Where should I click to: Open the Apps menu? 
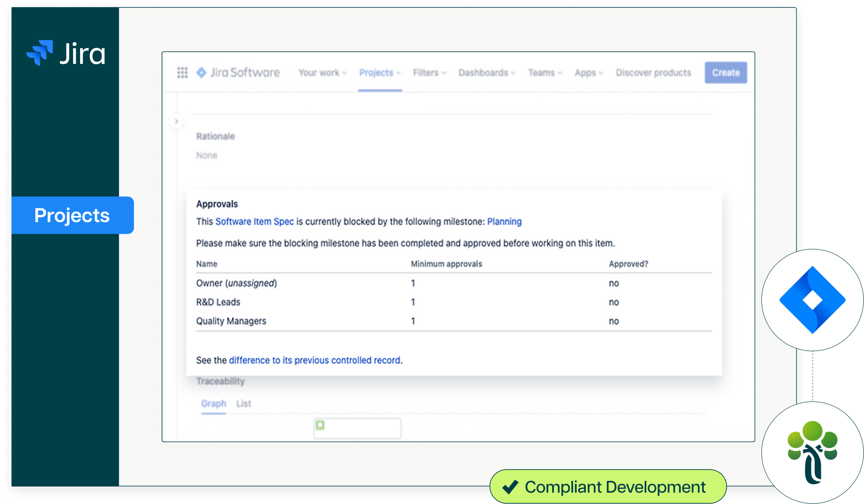pos(588,73)
